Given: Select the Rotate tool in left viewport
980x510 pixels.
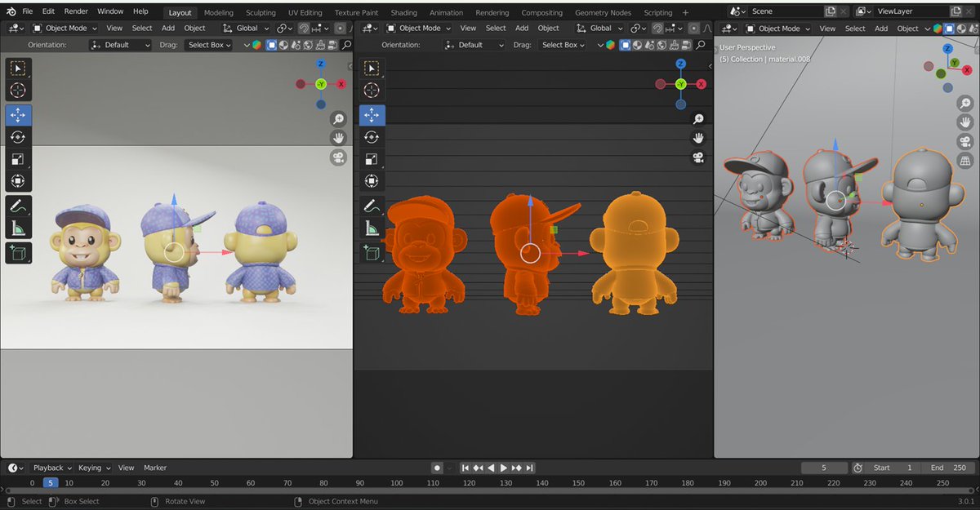Looking at the screenshot, I should [x=18, y=137].
